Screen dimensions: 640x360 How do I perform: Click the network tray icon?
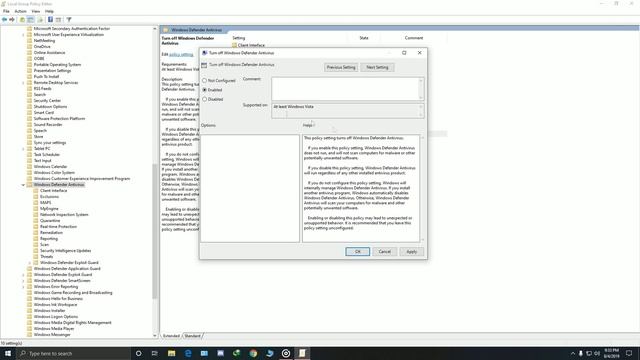[x=589, y=353]
